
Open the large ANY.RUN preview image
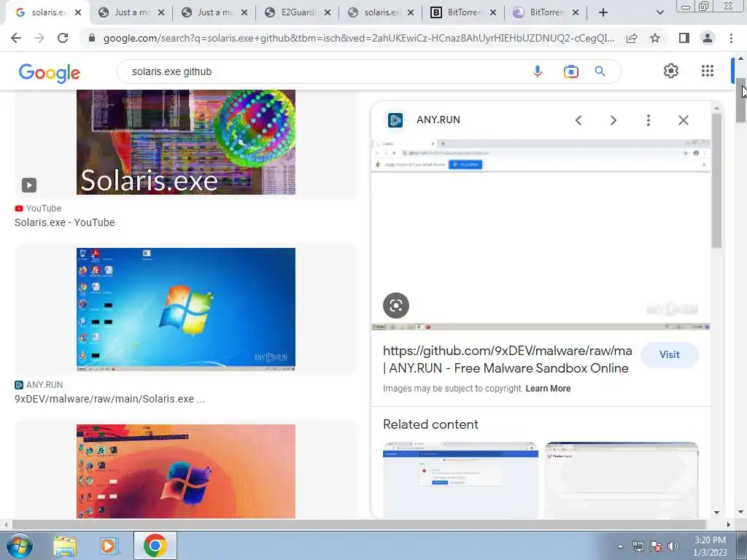point(541,234)
